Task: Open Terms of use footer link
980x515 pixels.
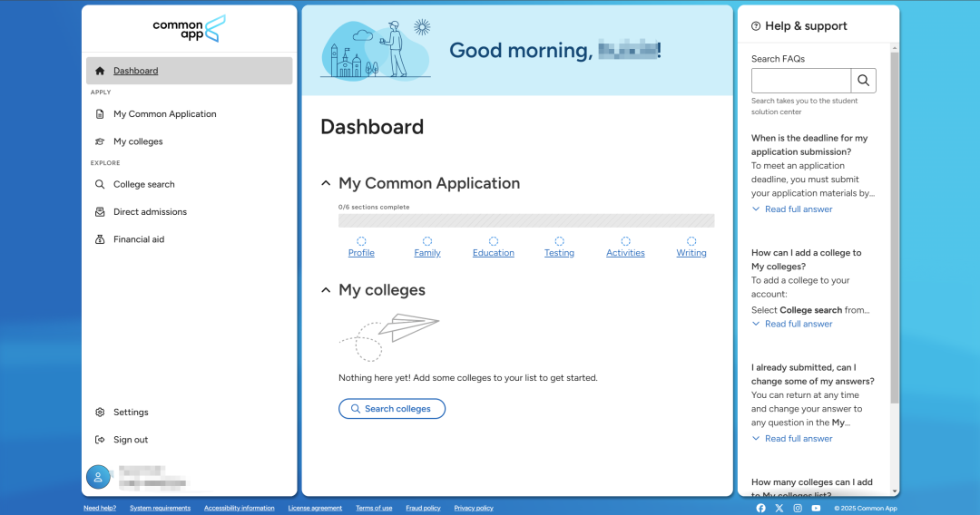Action: coord(374,508)
